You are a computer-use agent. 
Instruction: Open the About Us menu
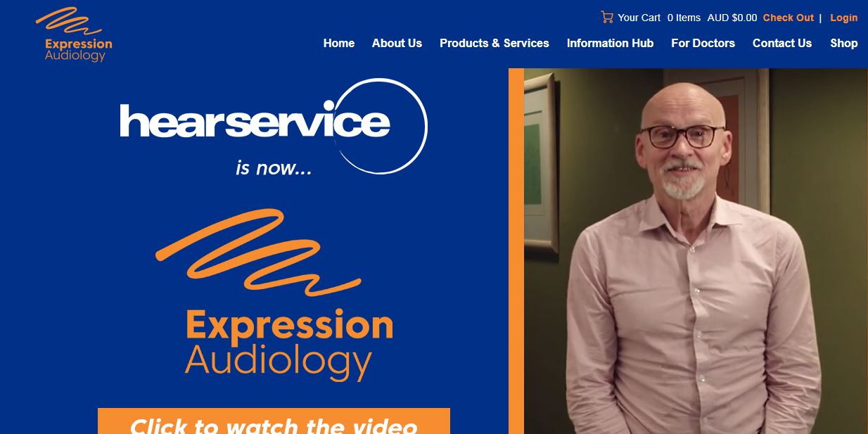397,43
